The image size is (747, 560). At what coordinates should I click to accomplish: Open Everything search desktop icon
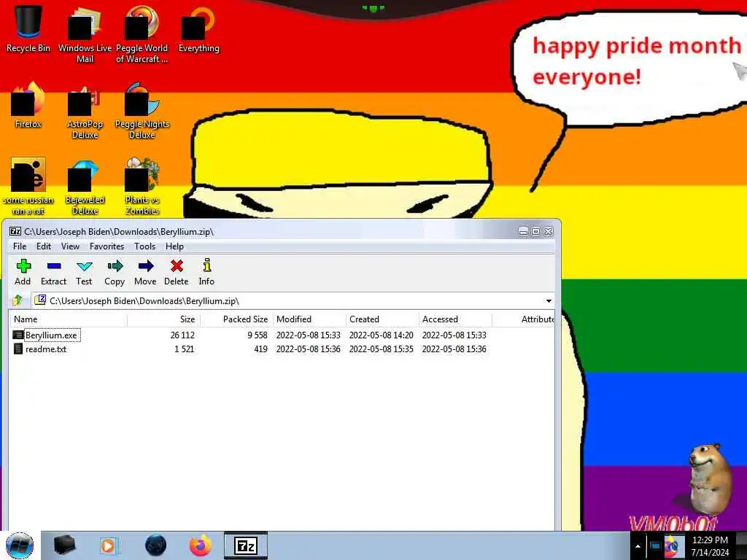[198, 28]
